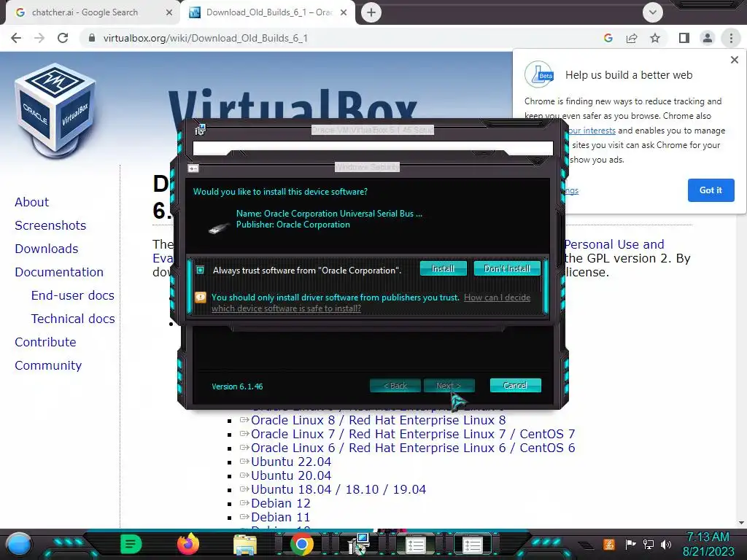This screenshot has width=747, height=560.
Task: Click the VirtualBox cube logo
Action: tap(55, 111)
